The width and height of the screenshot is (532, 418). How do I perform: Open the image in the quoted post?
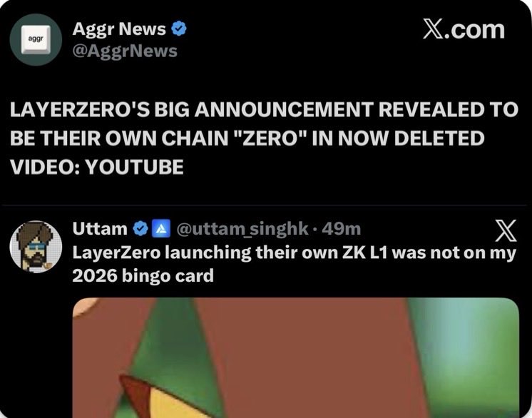pos(295,357)
